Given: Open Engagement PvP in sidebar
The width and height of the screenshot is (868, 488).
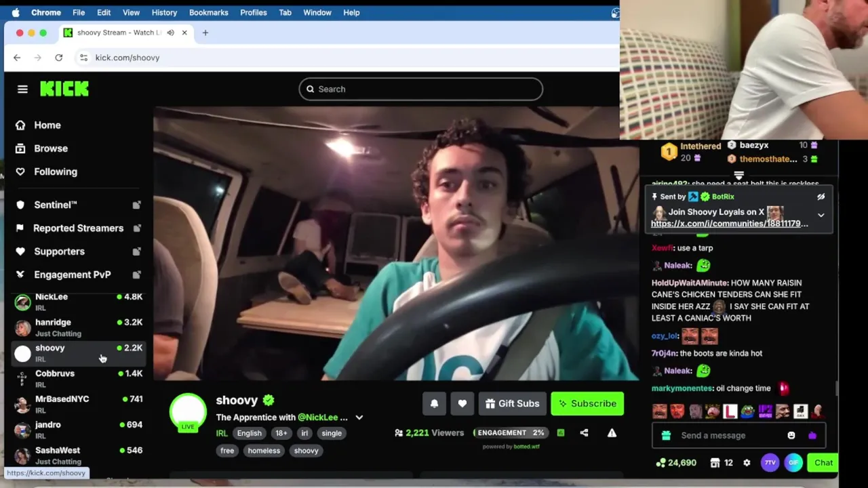Looking at the screenshot, I should [78, 274].
